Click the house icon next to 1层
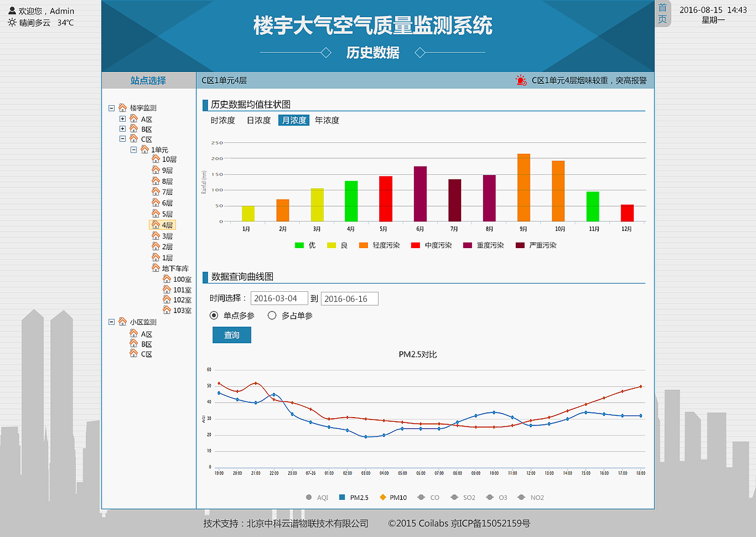 click(156, 258)
